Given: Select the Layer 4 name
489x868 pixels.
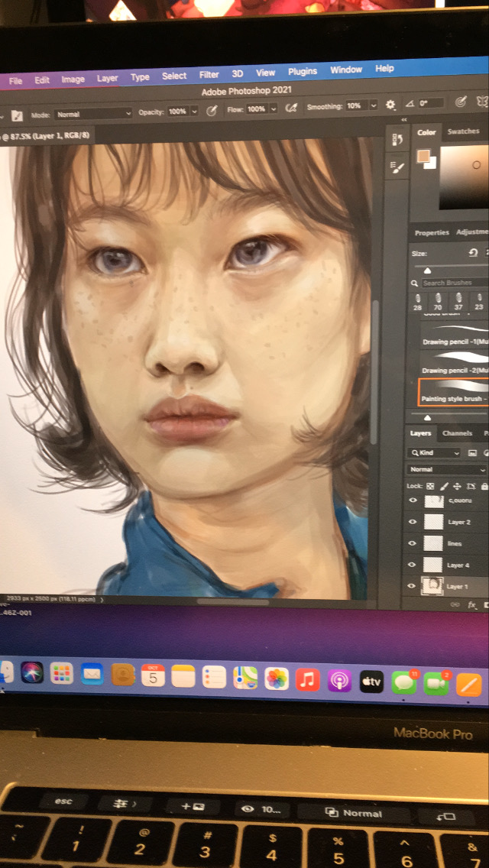Looking at the screenshot, I should 458,565.
